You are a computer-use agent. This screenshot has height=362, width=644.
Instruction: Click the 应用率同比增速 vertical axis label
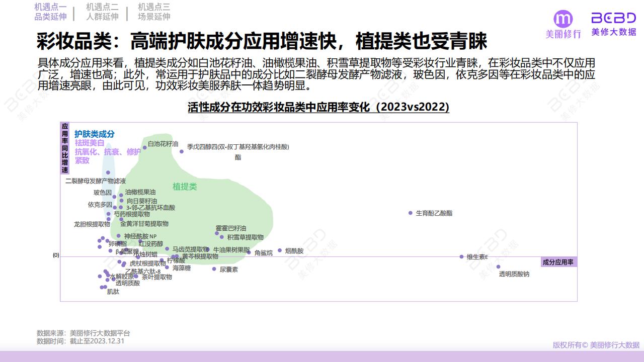coord(65,148)
